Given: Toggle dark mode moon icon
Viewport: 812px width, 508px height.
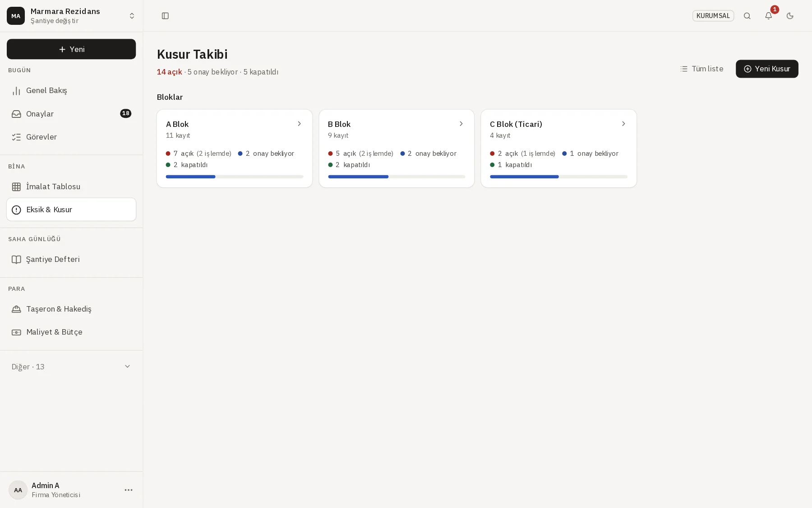Looking at the screenshot, I should [x=790, y=16].
